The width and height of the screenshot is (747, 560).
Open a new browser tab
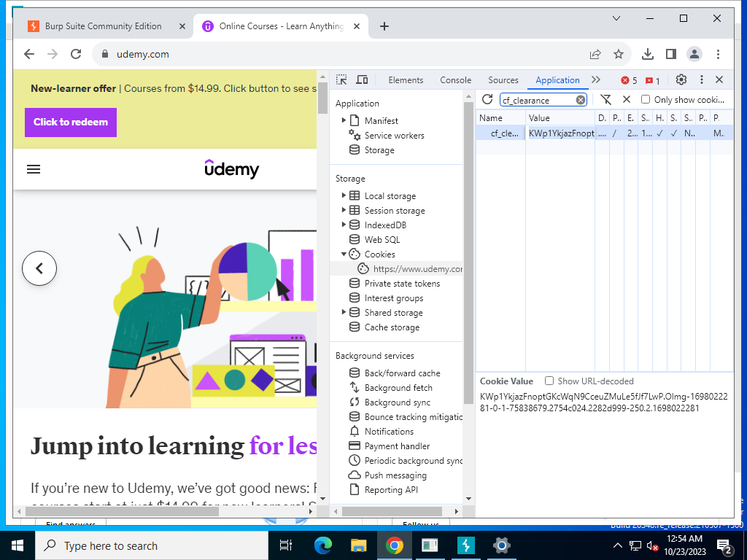(384, 26)
